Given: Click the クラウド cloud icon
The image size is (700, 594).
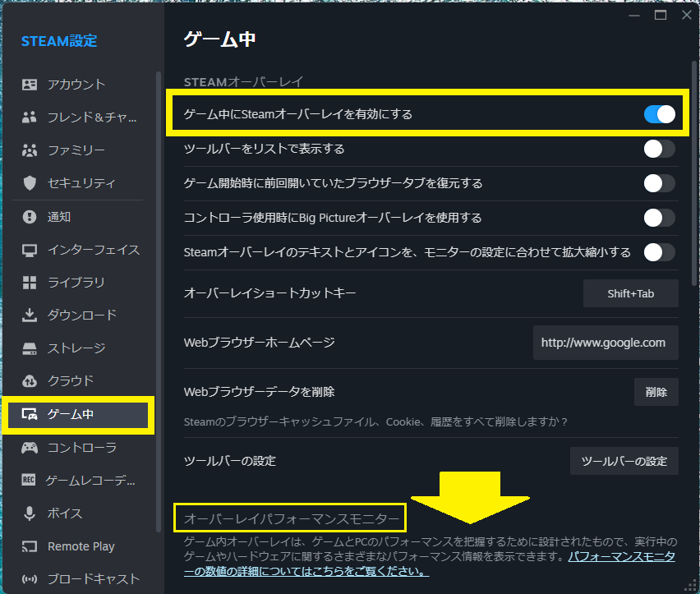Looking at the screenshot, I should (30, 381).
